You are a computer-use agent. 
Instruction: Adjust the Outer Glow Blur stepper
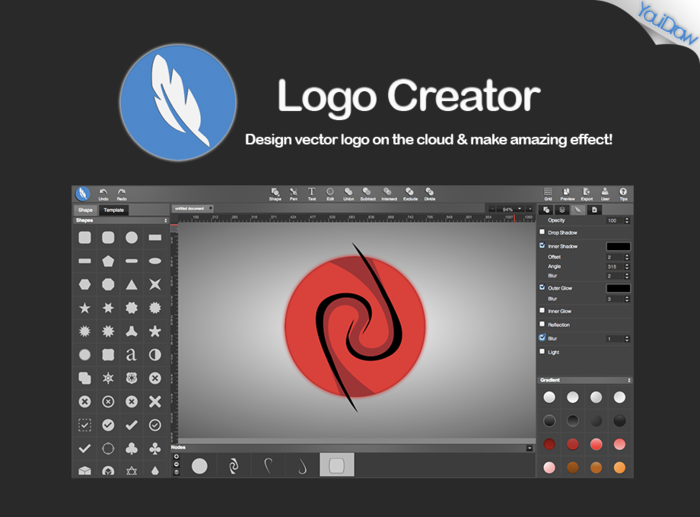627,299
